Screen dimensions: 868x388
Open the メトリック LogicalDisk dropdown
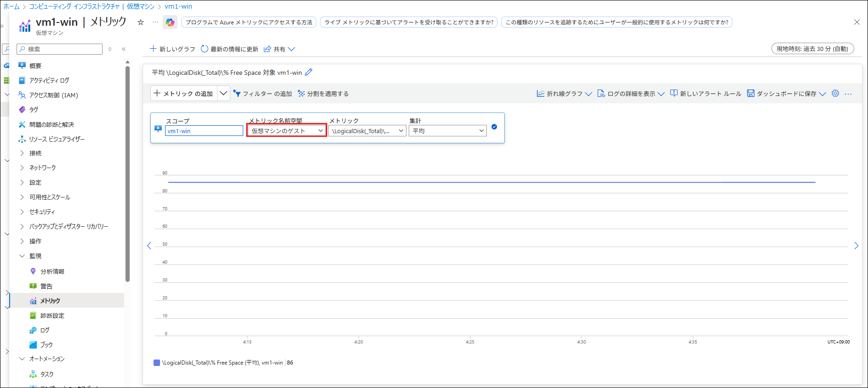(x=367, y=131)
